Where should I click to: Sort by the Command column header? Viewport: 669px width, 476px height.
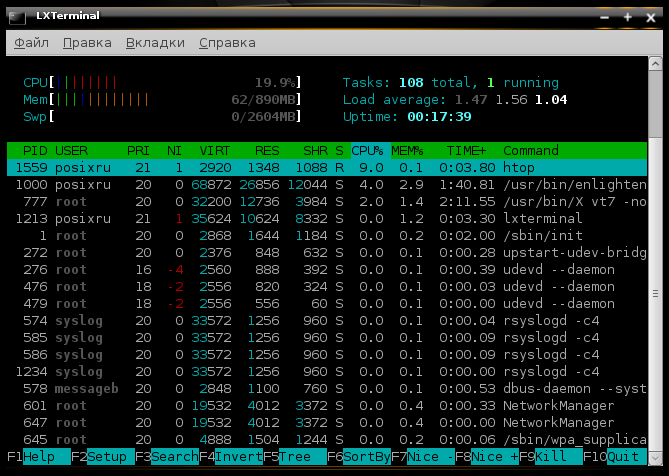(x=531, y=151)
